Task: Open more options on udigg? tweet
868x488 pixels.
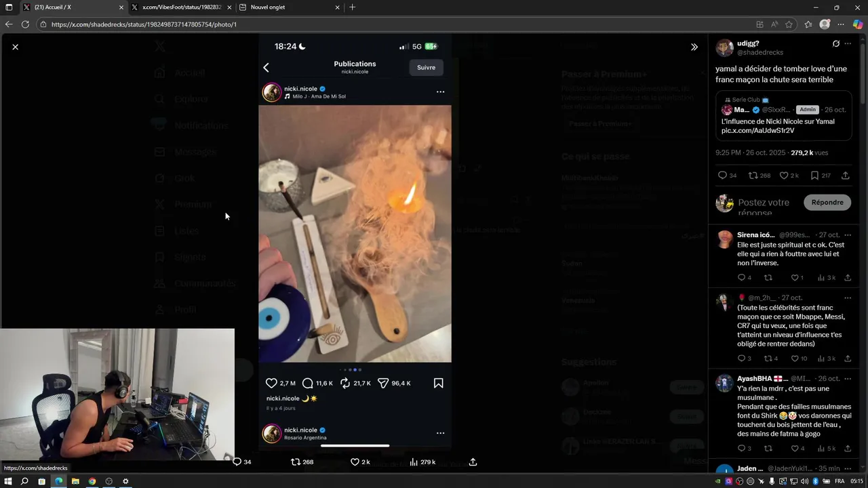Action: (x=848, y=43)
